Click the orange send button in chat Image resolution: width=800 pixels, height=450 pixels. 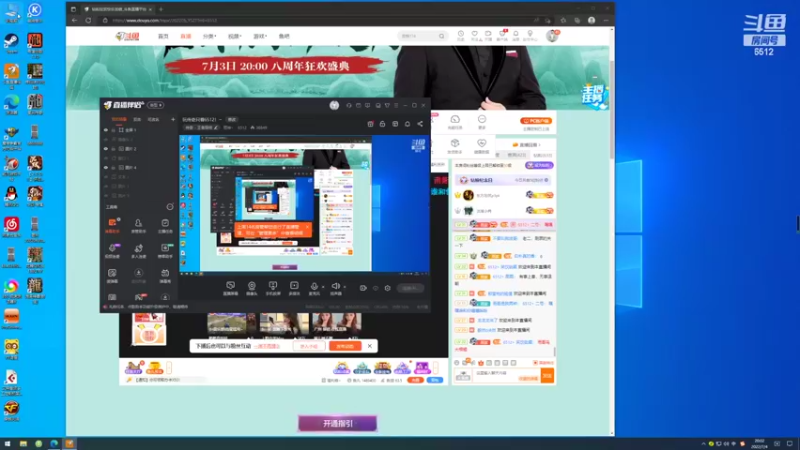click(547, 376)
